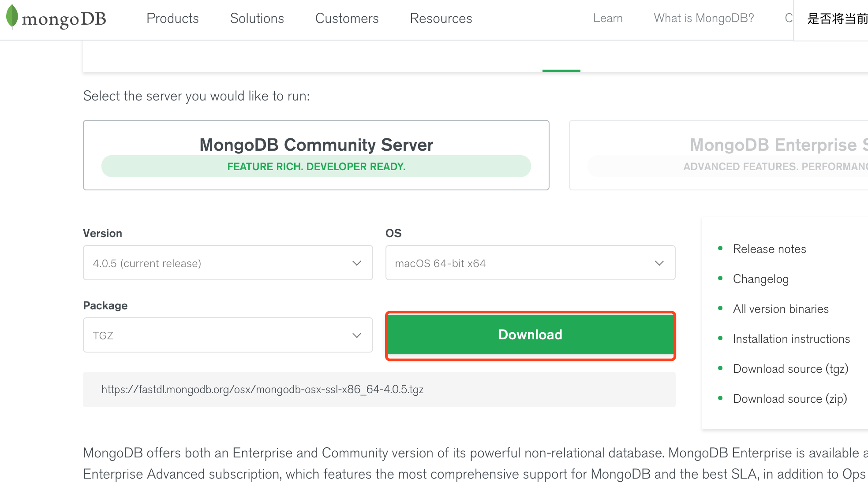The width and height of the screenshot is (868, 483).
Task: Open the Package dropdown showing TGZ
Action: [x=228, y=335]
